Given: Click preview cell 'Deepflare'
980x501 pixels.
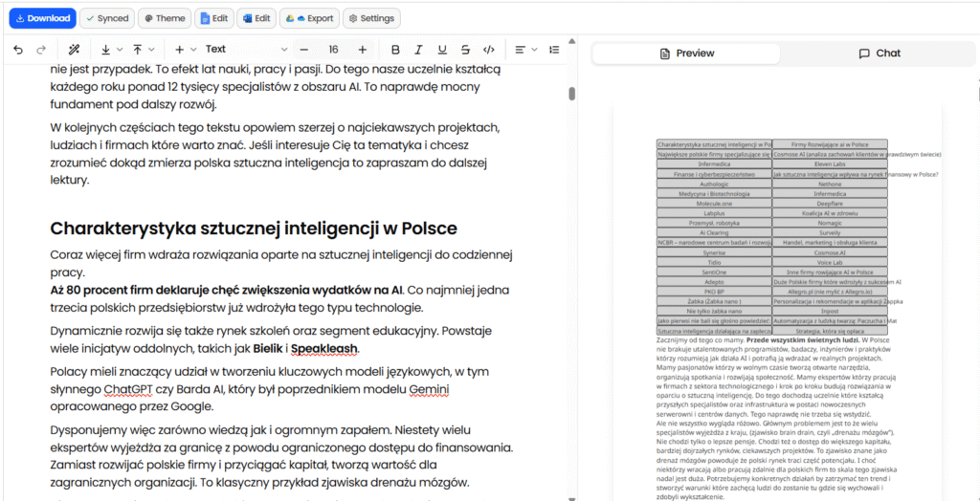Looking at the screenshot, I should 830,204.
